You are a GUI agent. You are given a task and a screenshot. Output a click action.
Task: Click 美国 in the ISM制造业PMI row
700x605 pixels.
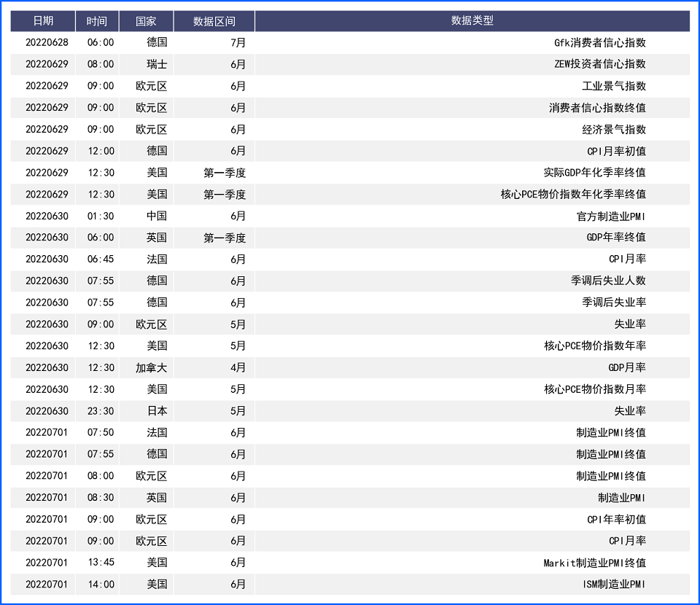pyautogui.click(x=157, y=584)
